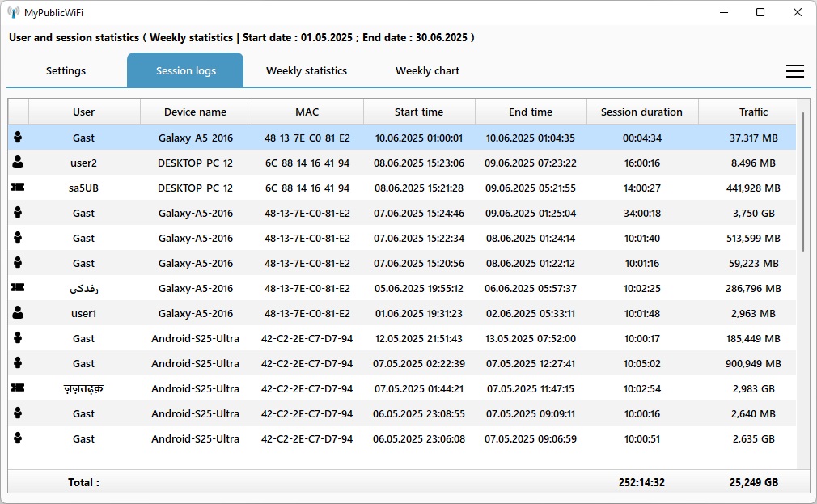The image size is (817, 504).
Task: Click the guest icon for the 34:00:18 duration session
Action: pos(18,213)
